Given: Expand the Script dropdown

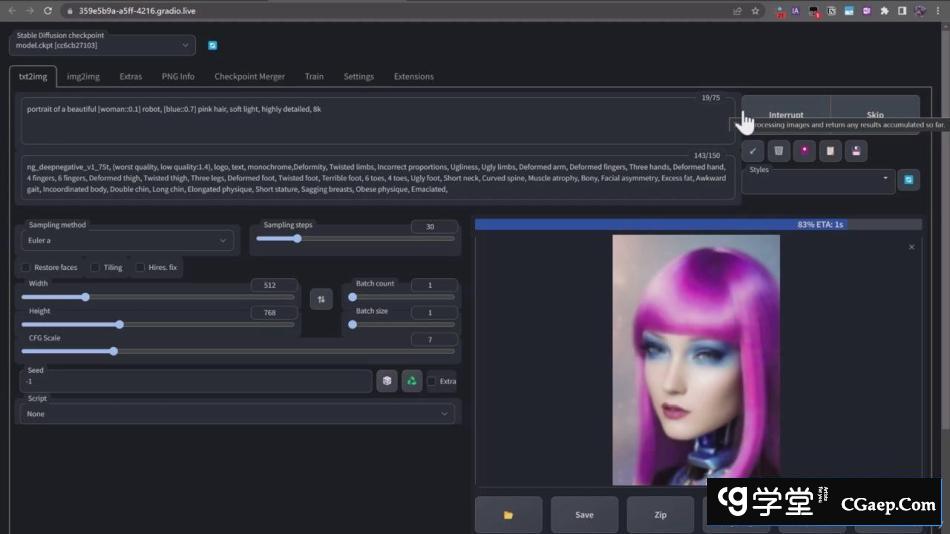Looking at the screenshot, I should coord(237,413).
